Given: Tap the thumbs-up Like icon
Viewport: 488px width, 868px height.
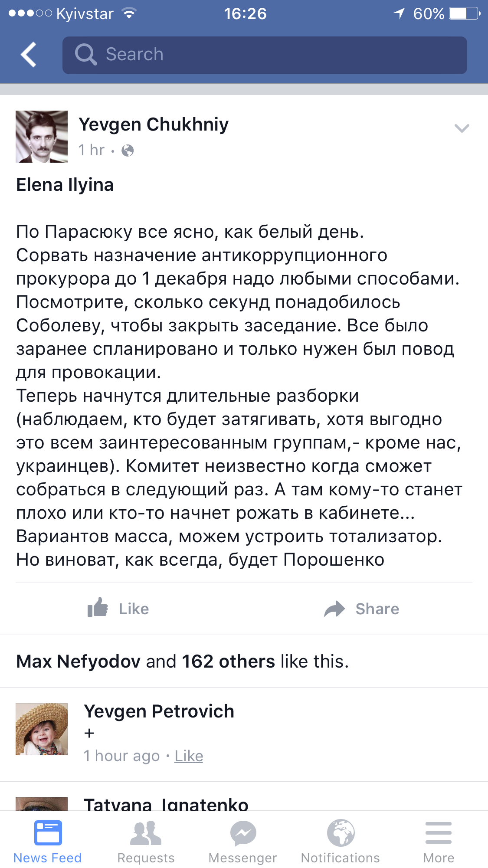Looking at the screenshot, I should (98, 608).
